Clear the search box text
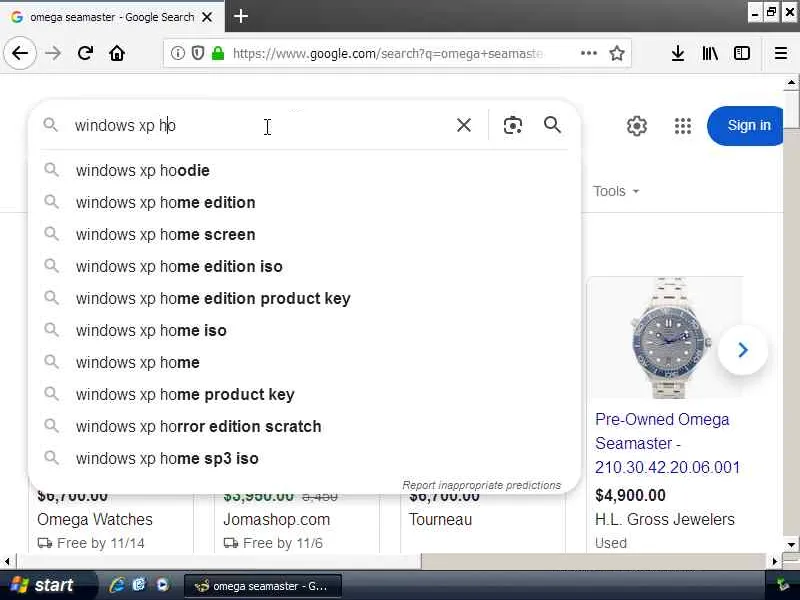The height and width of the screenshot is (600, 800). pos(464,125)
